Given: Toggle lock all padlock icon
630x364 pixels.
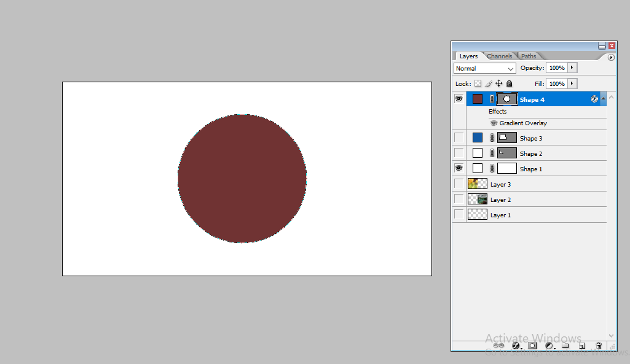Looking at the screenshot, I should coord(509,83).
